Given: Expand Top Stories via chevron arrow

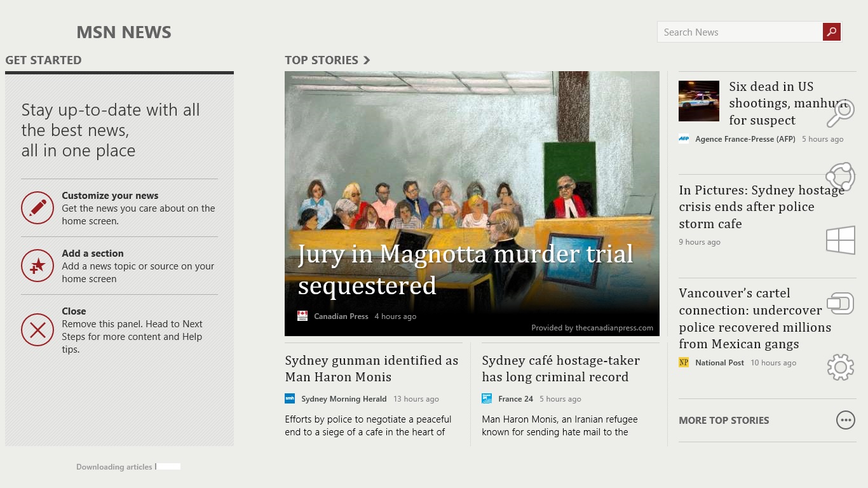Looking at the screenshot, I should 367,60.
